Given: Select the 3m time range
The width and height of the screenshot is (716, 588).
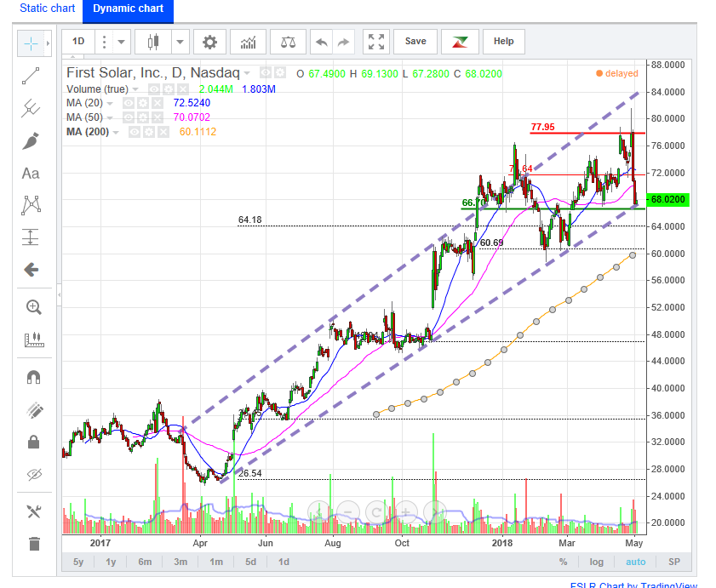Looking at the screenshot, I should point(180,562).
